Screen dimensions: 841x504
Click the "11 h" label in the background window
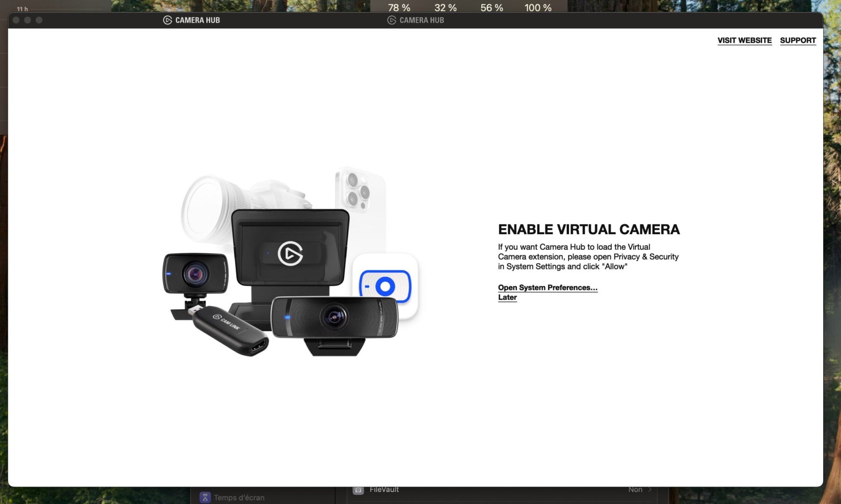tap(22, 9)
